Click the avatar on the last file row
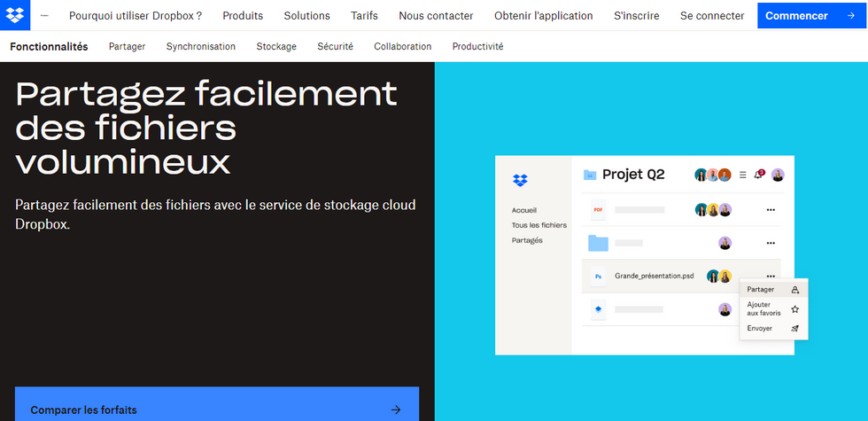 pyautogui.click(x=725, y=309)
